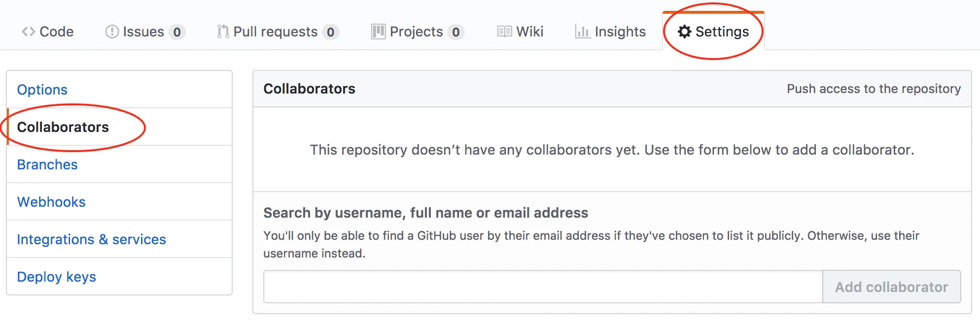The image size is (980, 324).
Task: Click the Pull requests branch icon
Action: point(223,32)
